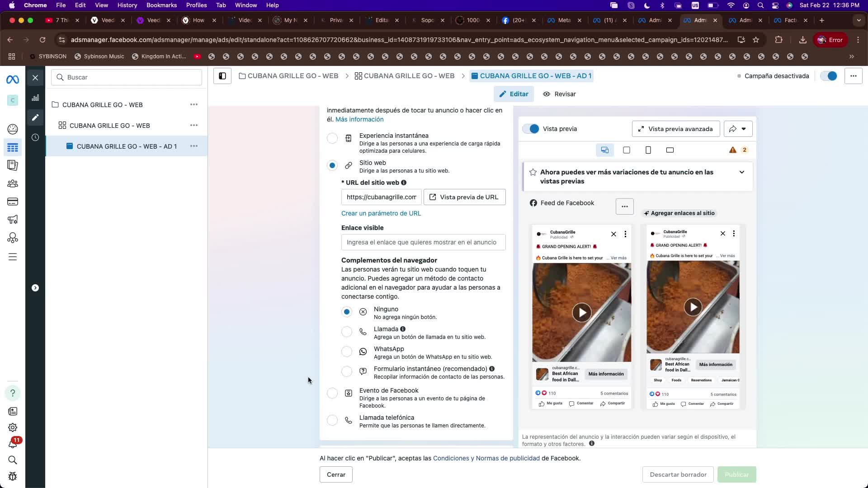Screen dimensions: 868x488
Task: Click info icon next to Formulario instantáneo
Action: coord(492,369)
